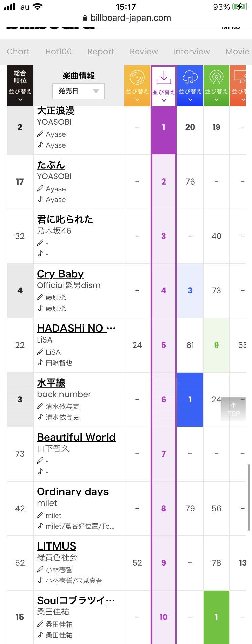The height and width of the screenshot is (644, 252).
Task: Sort by download icon column
Action: (164, 86)
